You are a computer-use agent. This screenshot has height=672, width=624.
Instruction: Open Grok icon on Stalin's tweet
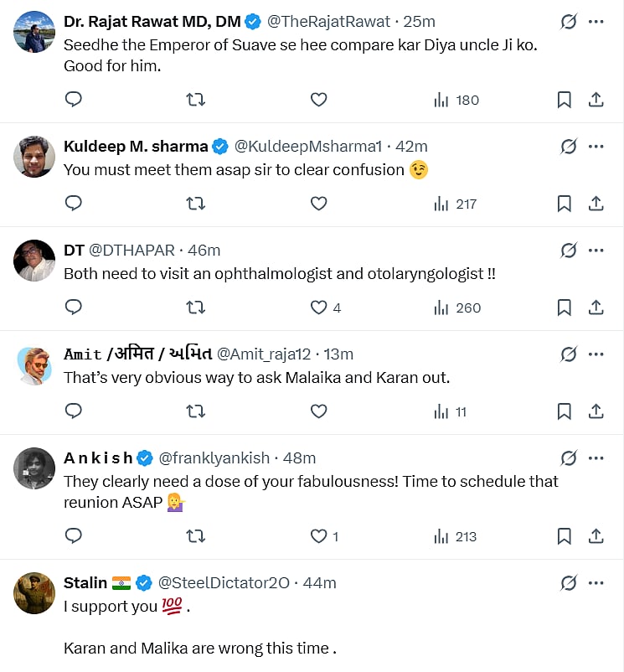569,582
